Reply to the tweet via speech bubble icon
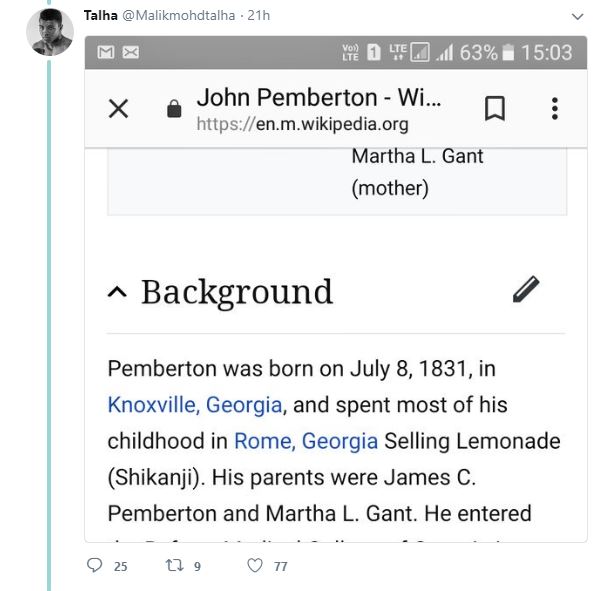The image size is (607, 591). point(95,566)
